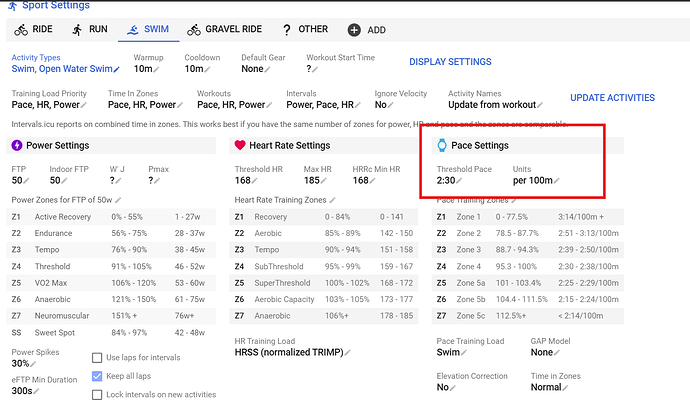Image resolution: width=690 pixels, height=410 pixels.
Task: Edit the Default Gear None pencil icon
Action: (x=268, y=70)
